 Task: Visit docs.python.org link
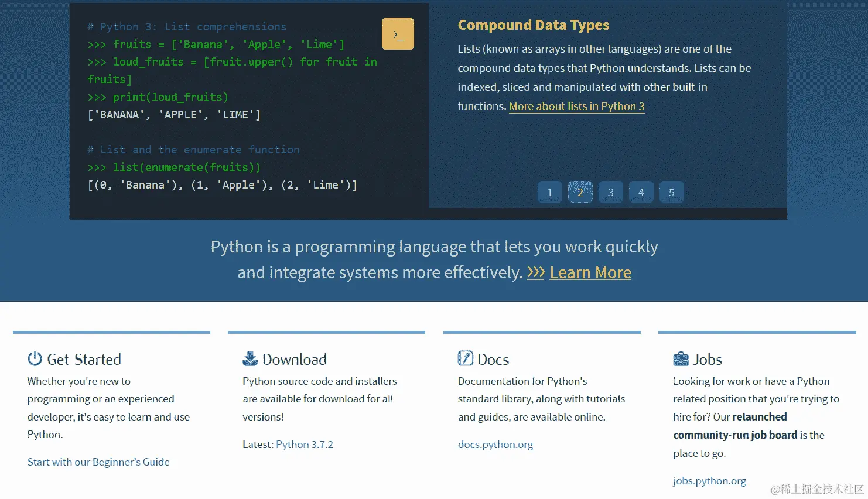click(x=495, y=445)
